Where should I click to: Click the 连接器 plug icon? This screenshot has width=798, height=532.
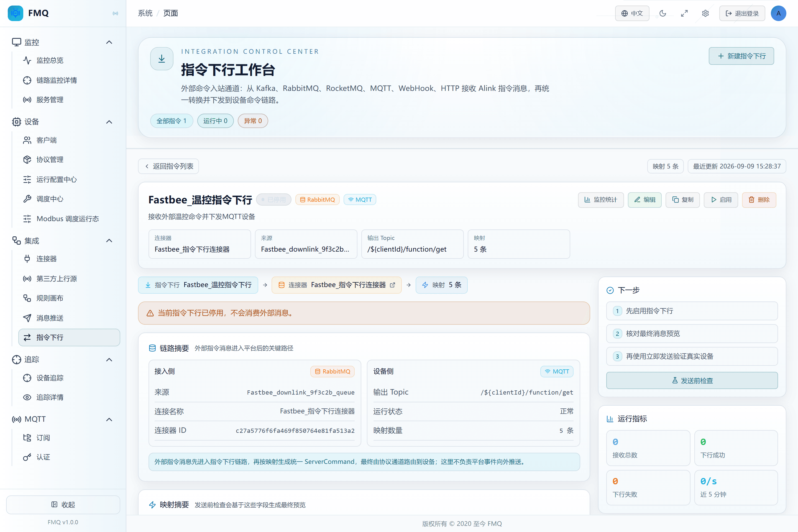27,259
